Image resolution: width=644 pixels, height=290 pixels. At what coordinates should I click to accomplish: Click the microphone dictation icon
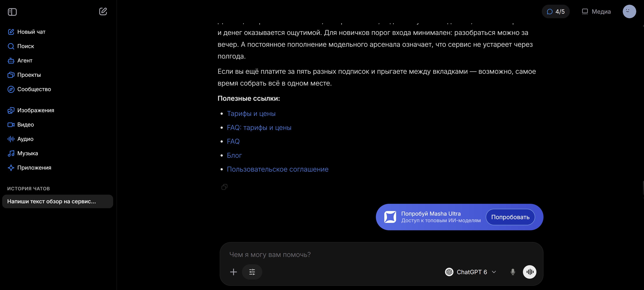pyautogui.click(x=513, y=272)
